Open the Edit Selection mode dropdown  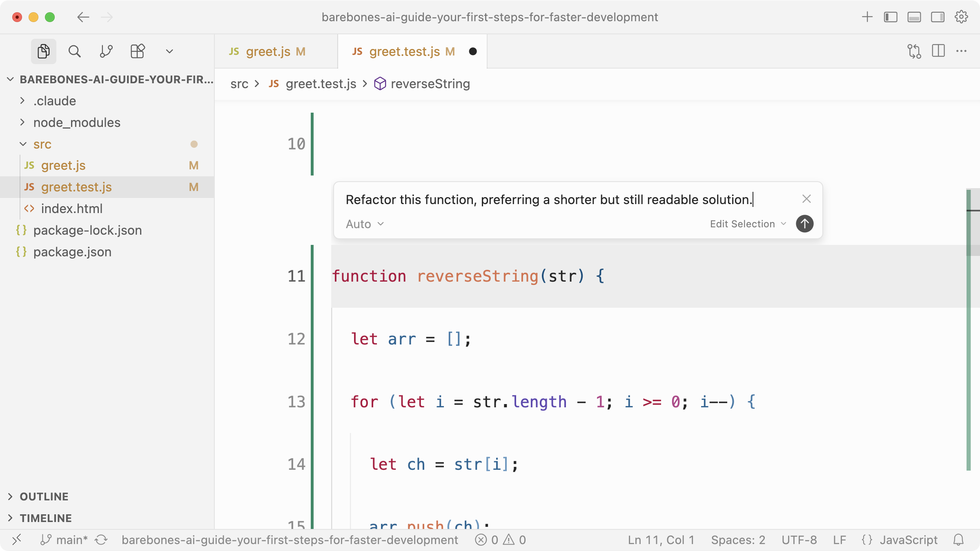coord(748,224)
